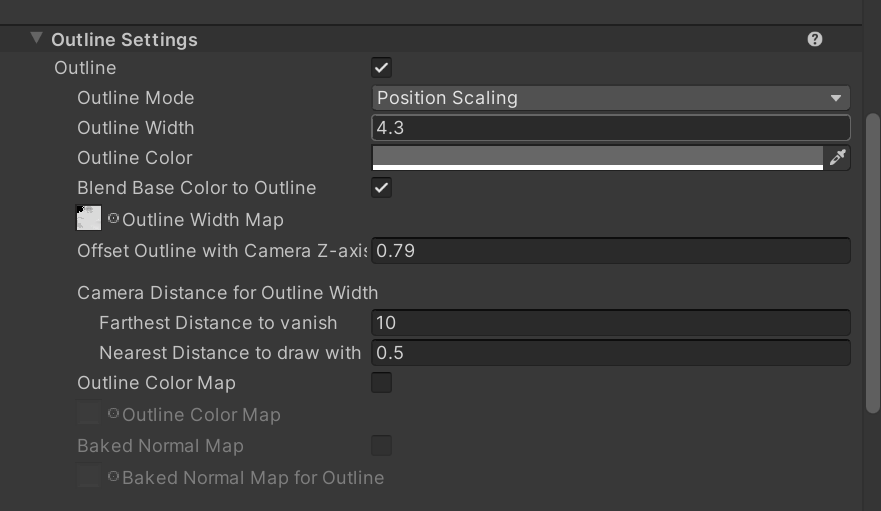This screenshot has height=511, width=881.
Task: Open the Outline Mode dropdown
Action: (610, 98)
